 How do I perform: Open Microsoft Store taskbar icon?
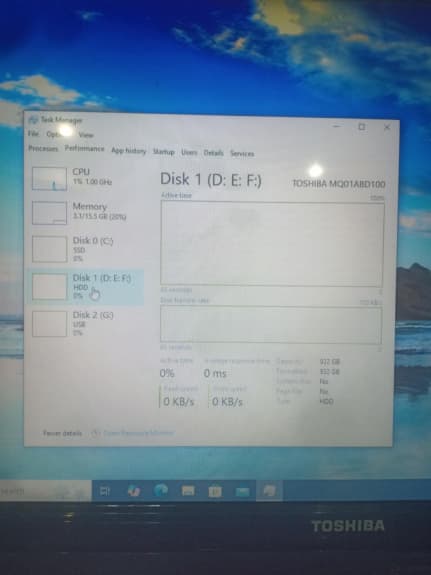215,491
